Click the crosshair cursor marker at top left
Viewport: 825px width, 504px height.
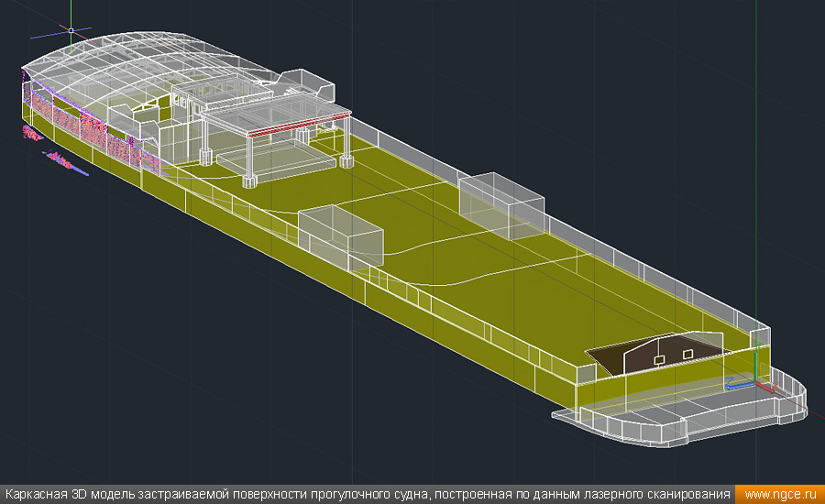71,30
